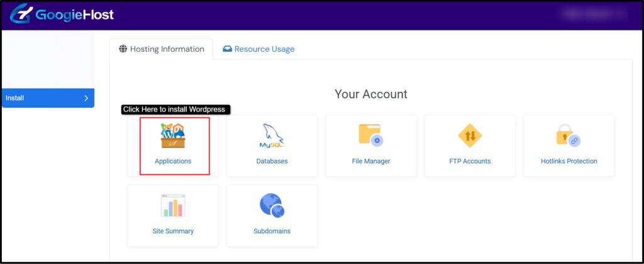Click the MySQL dolphin Databases icon
The height and width of the screenshot is (264, 644).
click(x=272, y=135)
